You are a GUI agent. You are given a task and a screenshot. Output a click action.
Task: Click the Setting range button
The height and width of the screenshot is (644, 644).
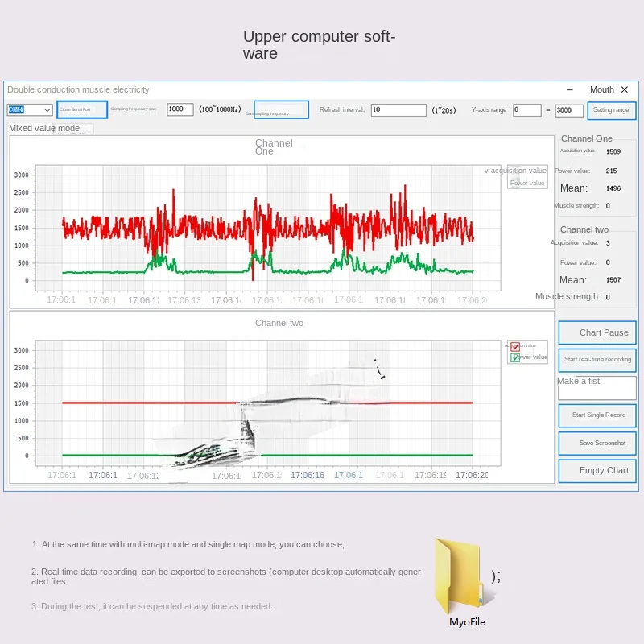point(611,110)
